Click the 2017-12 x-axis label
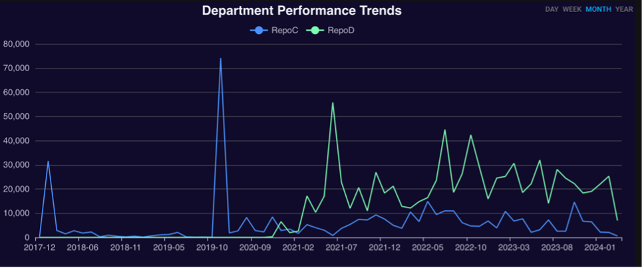 pyautogui.click(x=39, y=247)
